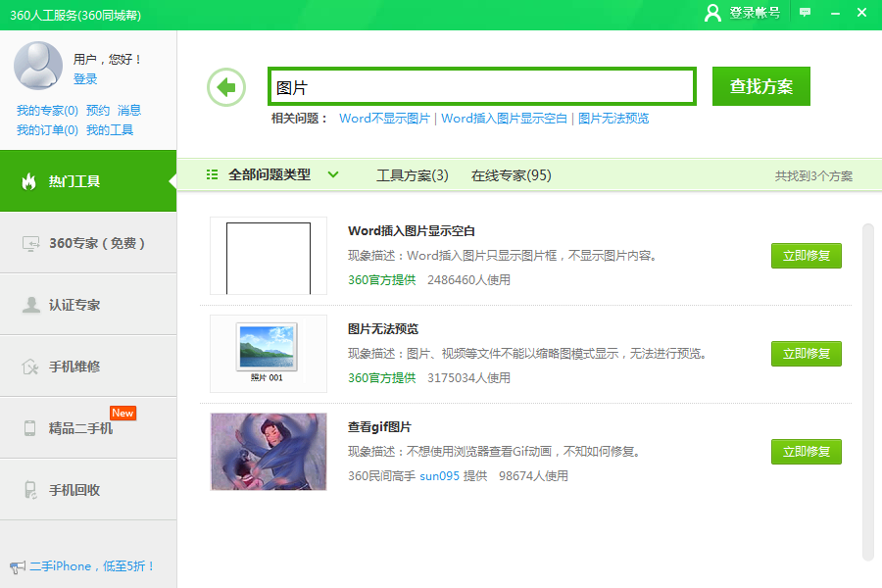Select 精品二手机 in the sidebar
Screen dimensions: 882x588
click(x=88, y=428)
